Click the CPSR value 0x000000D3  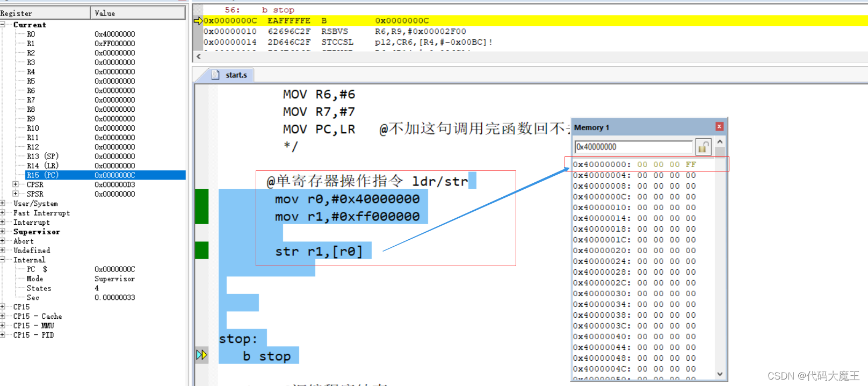point(115,184)
